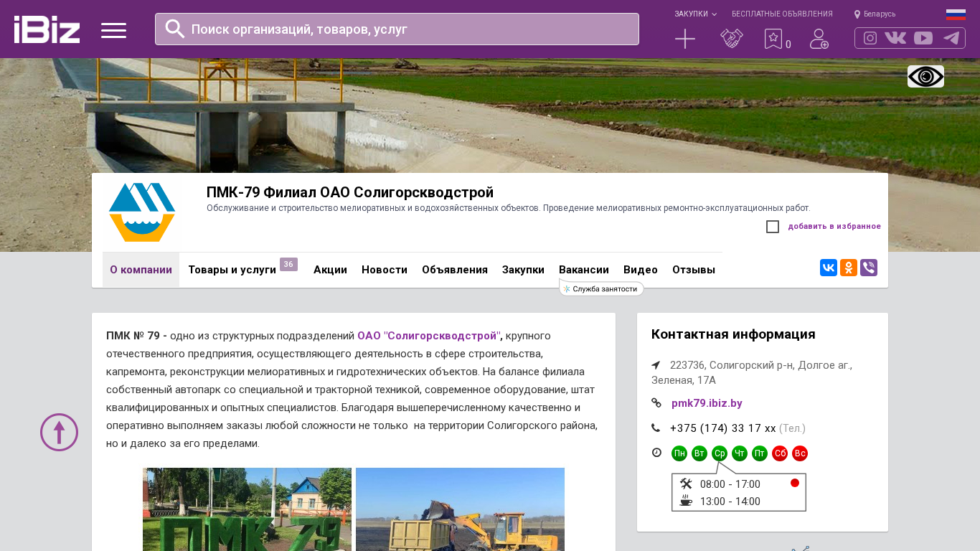Click the Служба занятости badge

coord(601,288)
